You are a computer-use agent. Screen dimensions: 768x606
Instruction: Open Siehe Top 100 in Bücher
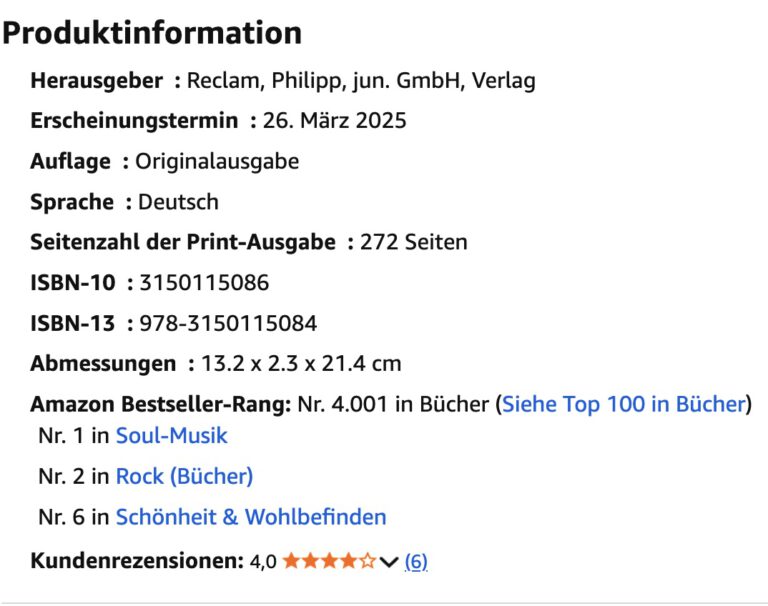624,404
